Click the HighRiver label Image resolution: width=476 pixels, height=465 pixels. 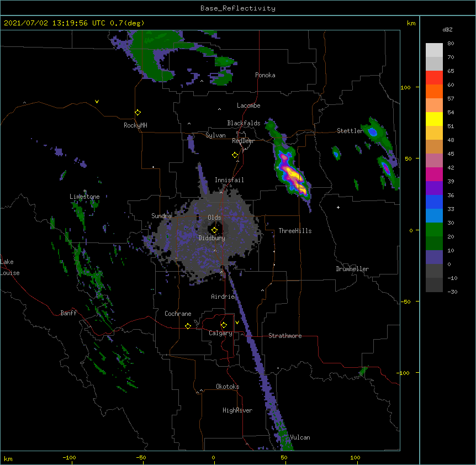[x=237, y=410]
